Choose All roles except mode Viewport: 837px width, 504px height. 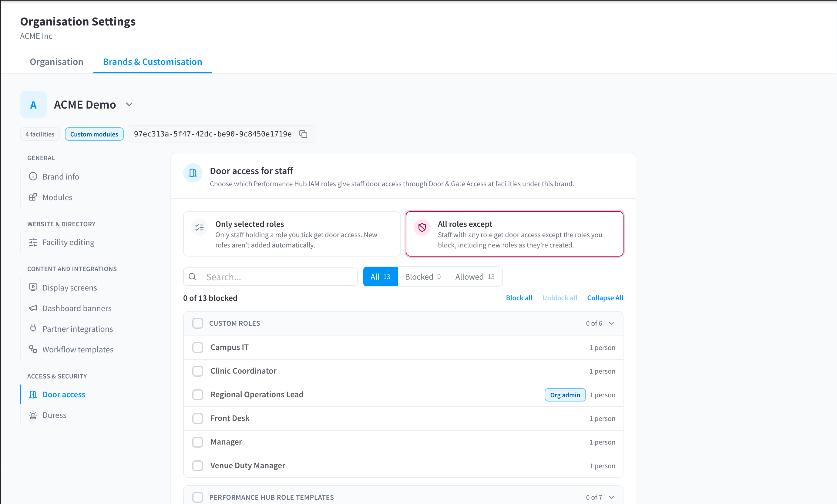pos(514,234)
